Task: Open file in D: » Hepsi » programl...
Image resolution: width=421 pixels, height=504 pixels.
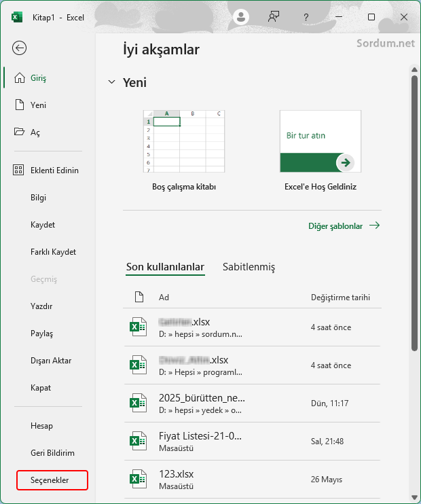Action: point(252,365)
